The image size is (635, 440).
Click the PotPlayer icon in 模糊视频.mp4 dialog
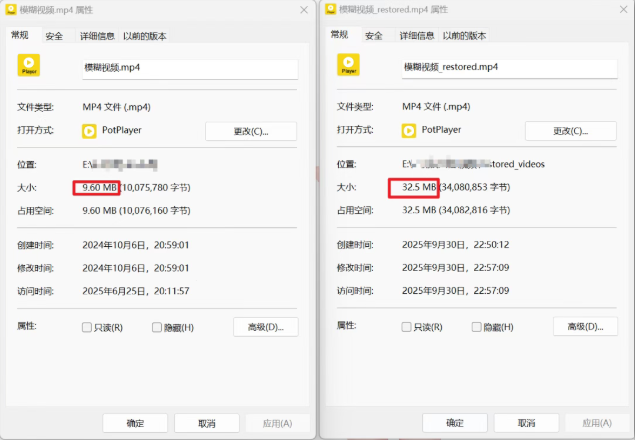(x=90, y=130)
